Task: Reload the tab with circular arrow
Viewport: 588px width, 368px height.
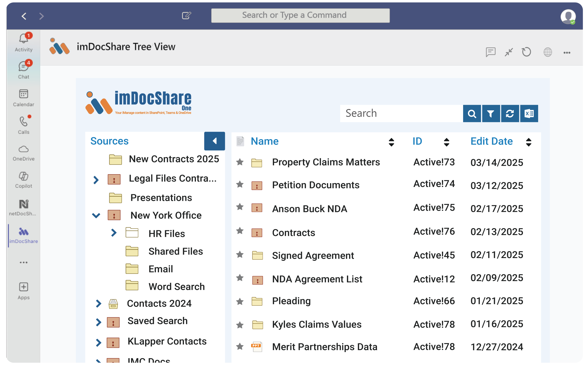Action: point(526,52)
